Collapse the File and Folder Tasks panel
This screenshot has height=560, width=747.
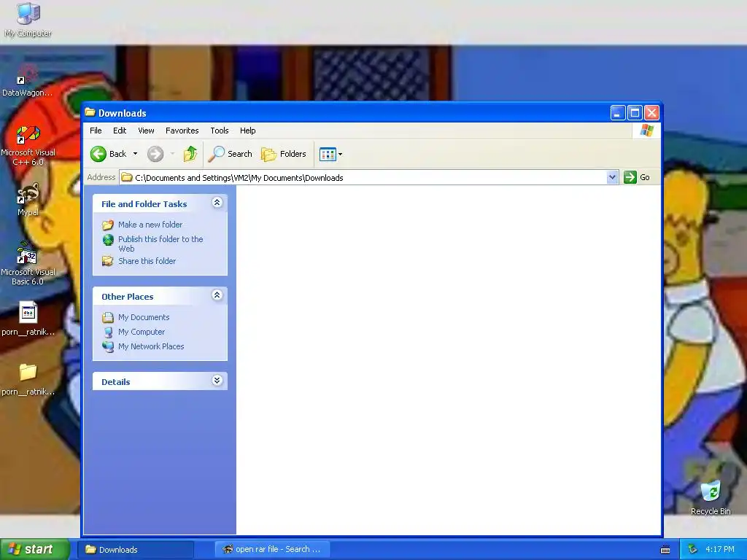(217, 203)
